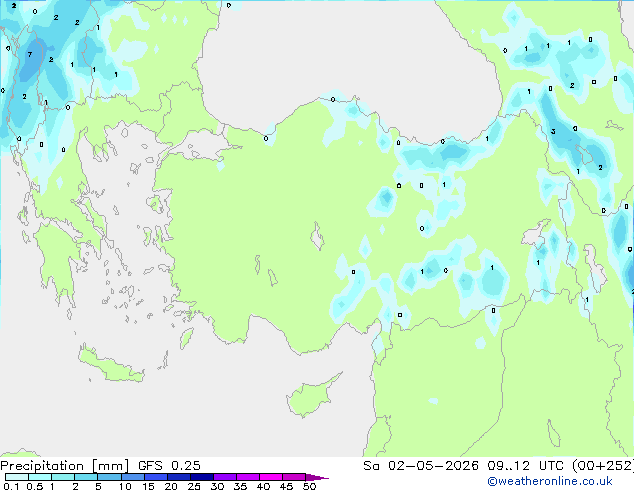Viewport: 634px width, 490px height.
Task: Click the 15–20 mm legend swatch
Action: (x=155, y=477)
